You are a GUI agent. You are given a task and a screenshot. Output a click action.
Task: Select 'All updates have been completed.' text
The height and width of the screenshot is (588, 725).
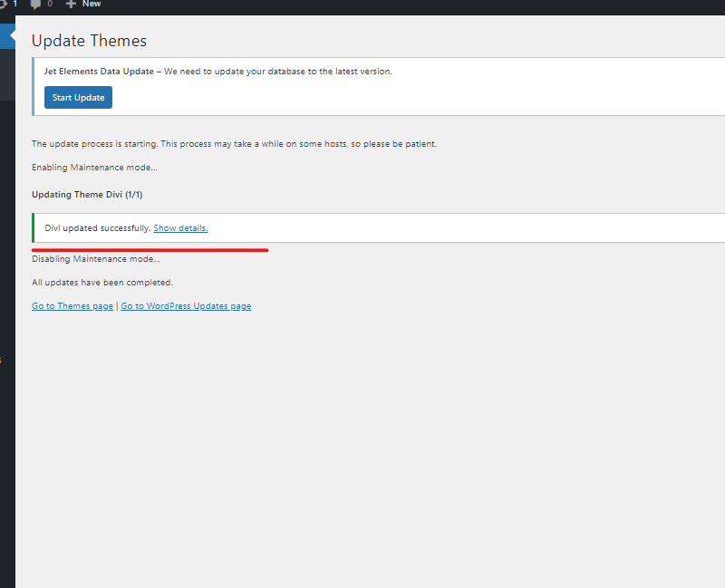tap(102, 283)
